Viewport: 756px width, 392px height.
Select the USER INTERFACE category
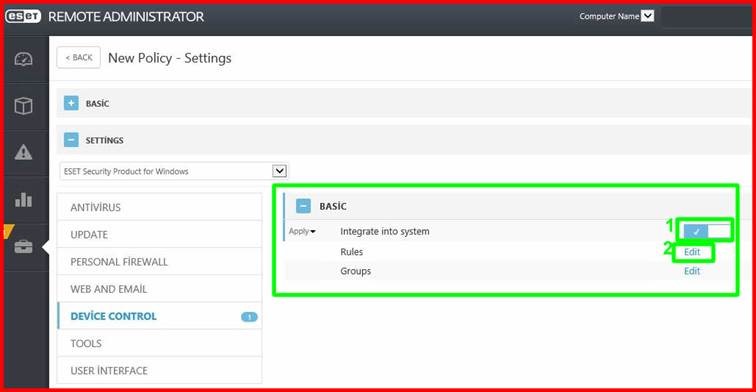pyautogui.click(x=159, y=371)
